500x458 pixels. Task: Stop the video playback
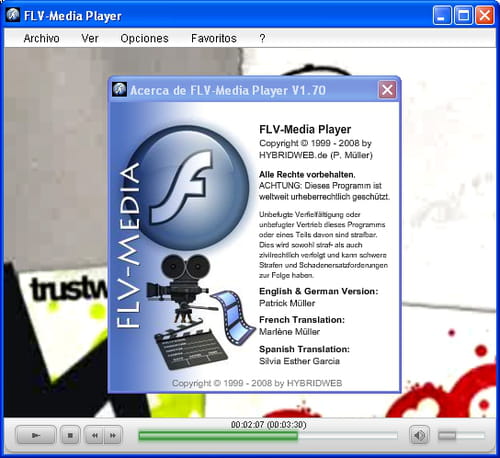[x=70, y=435]
